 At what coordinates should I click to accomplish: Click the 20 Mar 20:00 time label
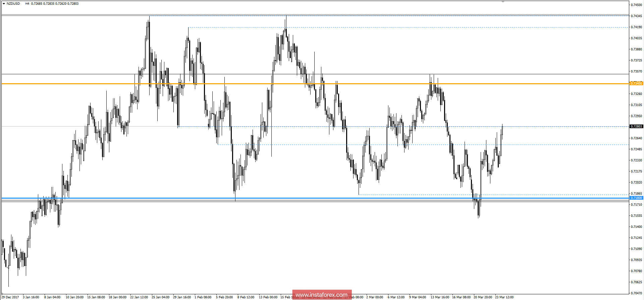click(x=483, y=297)
